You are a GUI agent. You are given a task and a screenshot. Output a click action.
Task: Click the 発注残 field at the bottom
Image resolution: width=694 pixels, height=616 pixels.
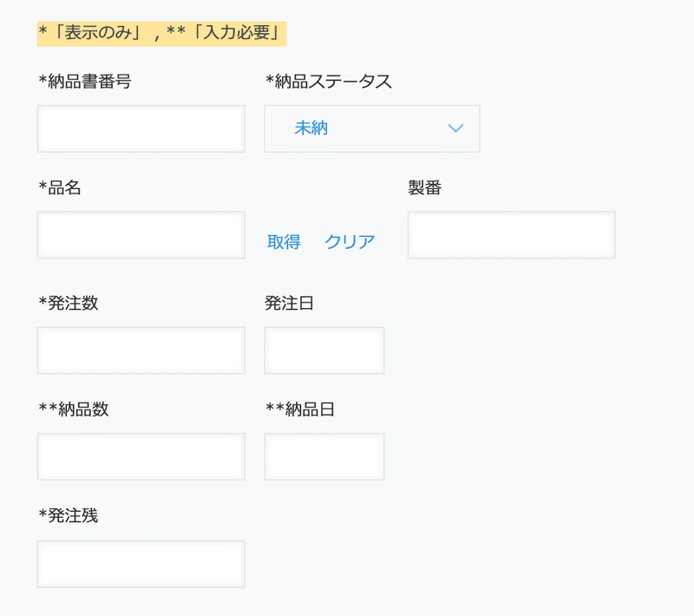pos(141,563)
